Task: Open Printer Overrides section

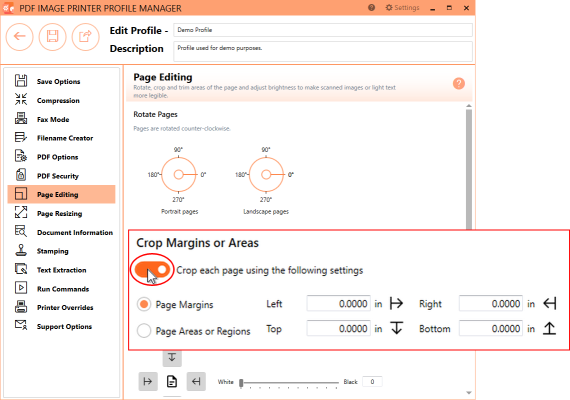Action: pyautogui.click(x=61, y=307)
